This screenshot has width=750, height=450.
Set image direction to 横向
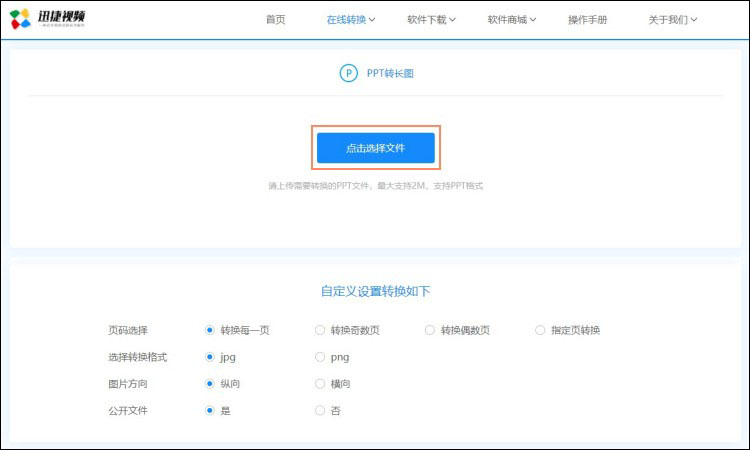click(x=320, y=384)
